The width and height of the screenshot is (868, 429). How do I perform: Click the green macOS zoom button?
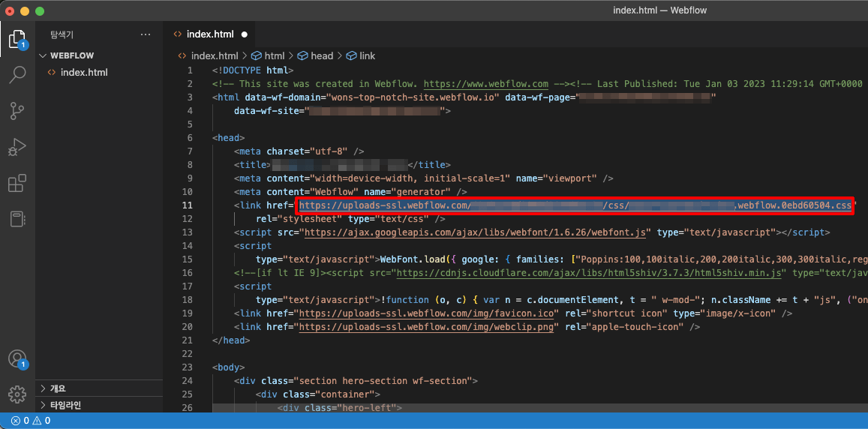pos(39,11)
